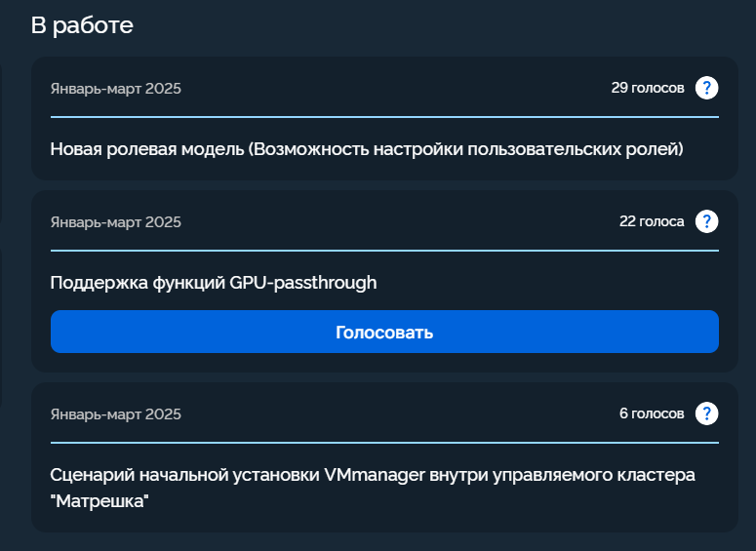The image size is (756, 551).
Task: Click the 29 голосов vote counter
Action: coord(648,88)
